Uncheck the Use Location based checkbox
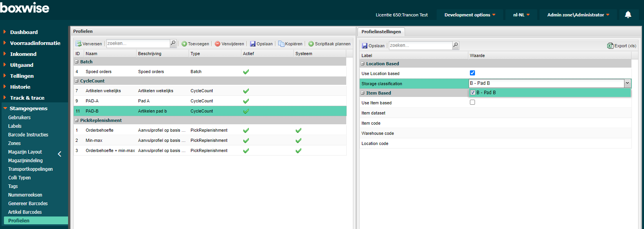The image size is (644, 229). pos(472,73)
